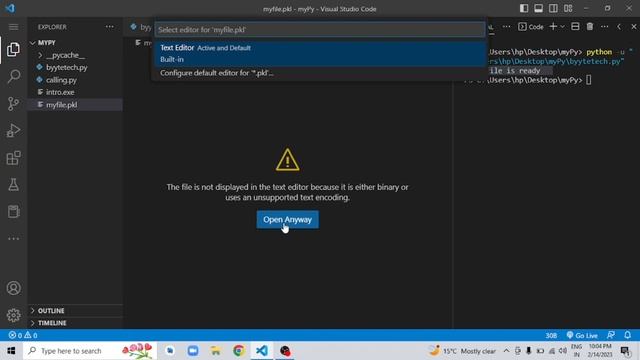This screenshot has width=640, height=360.
Task: Close the terminal panel
Action: click(633, 27)
